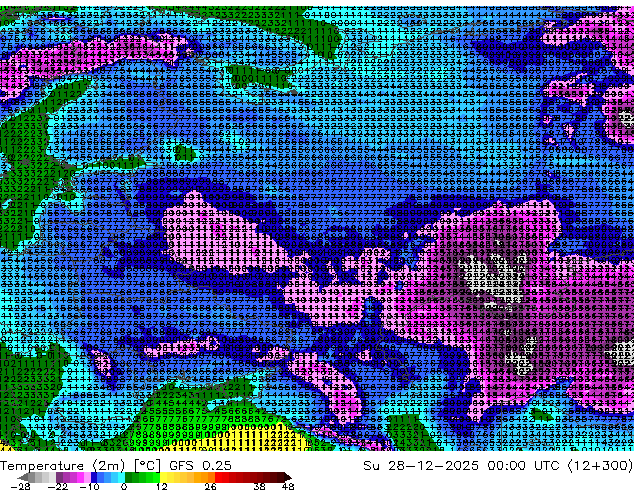Click the -10 legend value
Viewport: 634px width, 490px height.
coord(89,486)
